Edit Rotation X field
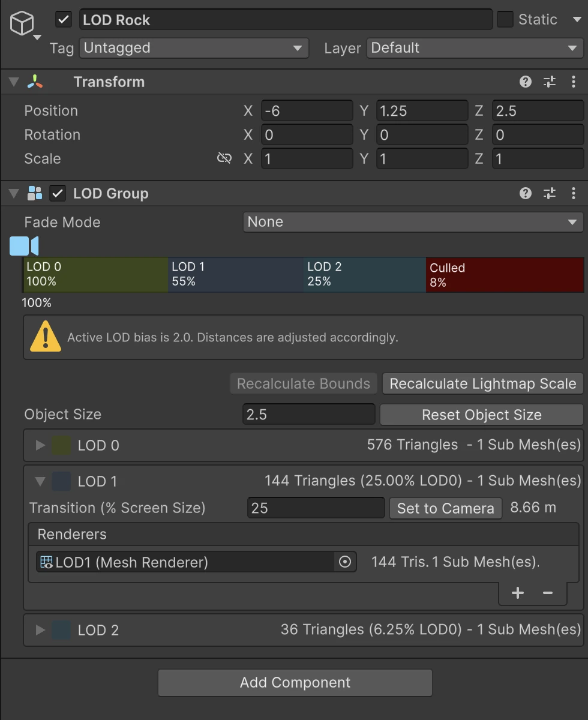This screenshot has height=720, width=588. click(307, 135)
